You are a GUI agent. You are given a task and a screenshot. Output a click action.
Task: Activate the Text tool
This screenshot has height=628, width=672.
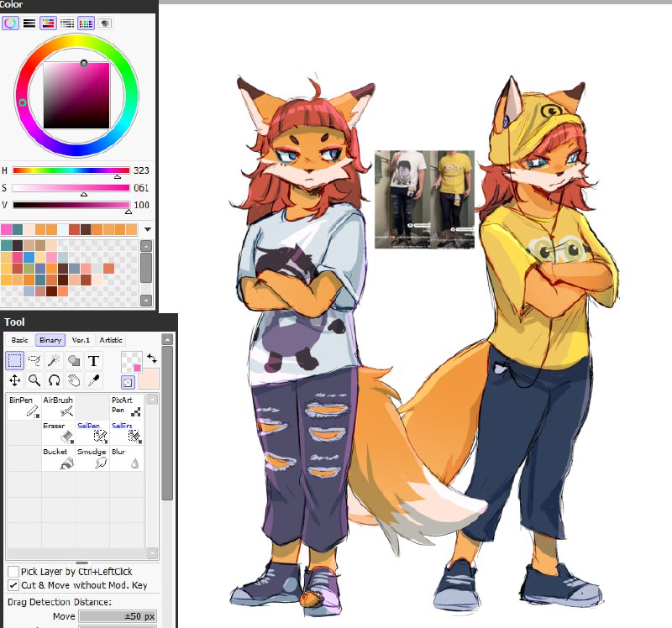93,360
